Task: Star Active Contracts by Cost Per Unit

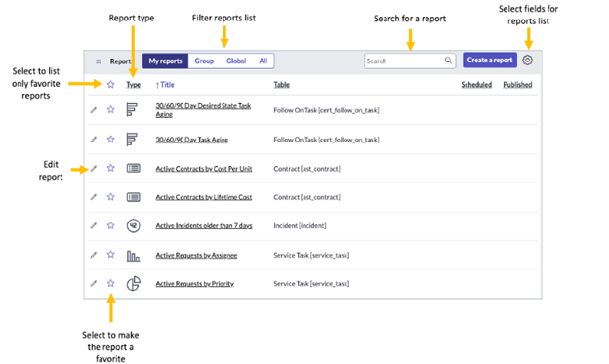Action: point(110,168)
